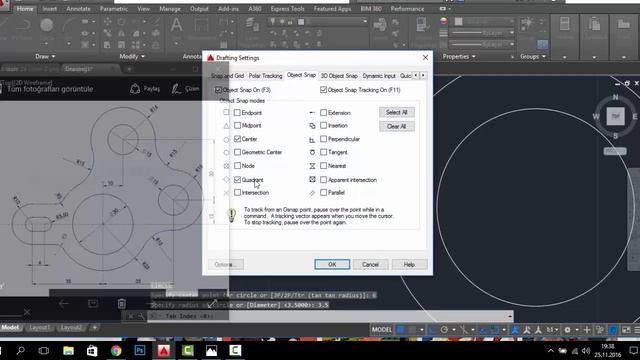Expand the Properties panel dropdown

click(459, 56)
